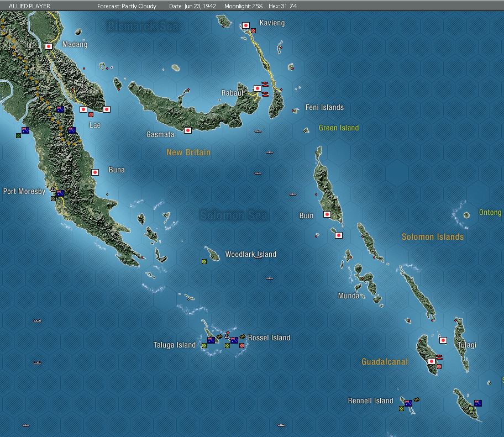Select the Japanese base flag at Gasmata

point(188,130)
